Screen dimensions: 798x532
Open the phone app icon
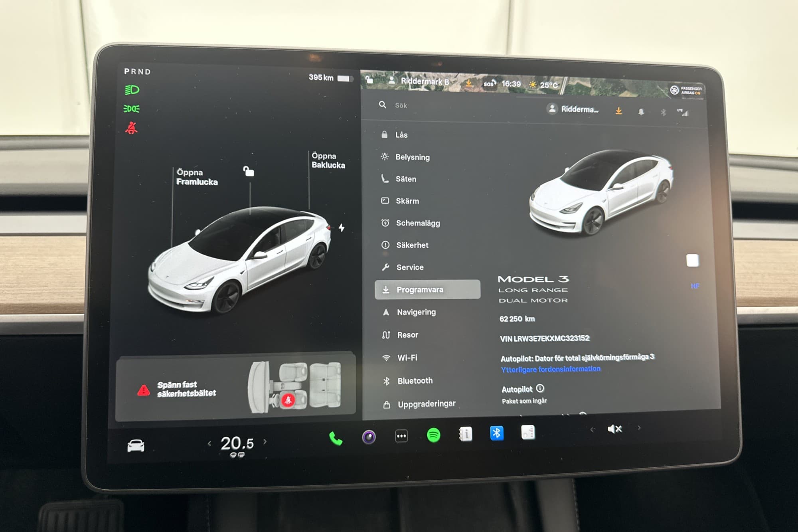tap(336, 439)
